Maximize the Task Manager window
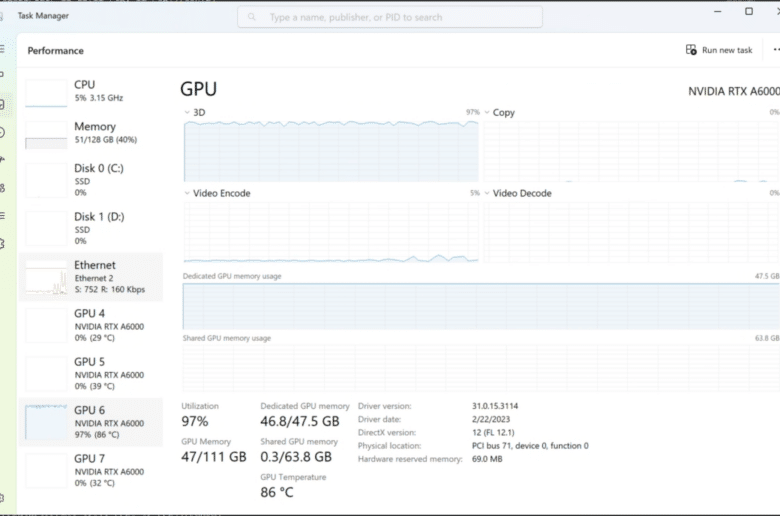 (749, 11)
